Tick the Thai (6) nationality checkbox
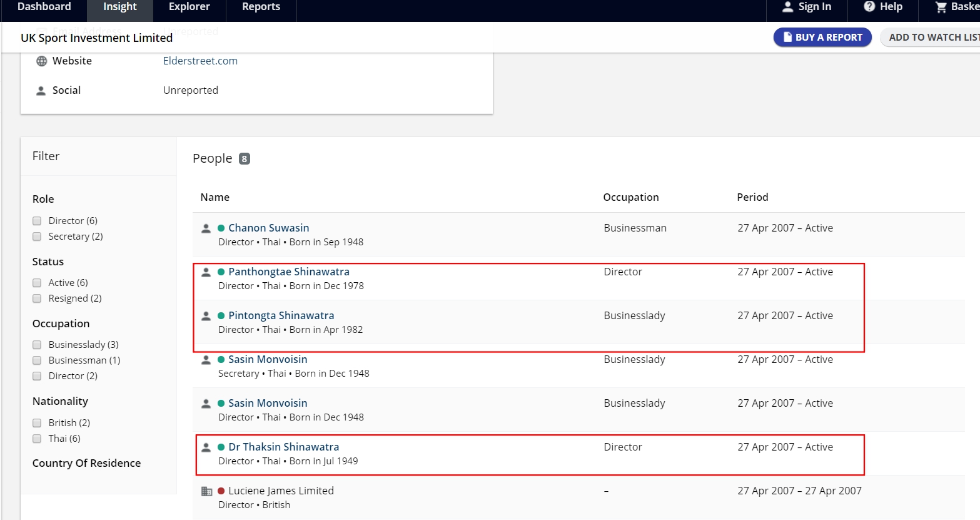The image size is (980, 520). 37,439
